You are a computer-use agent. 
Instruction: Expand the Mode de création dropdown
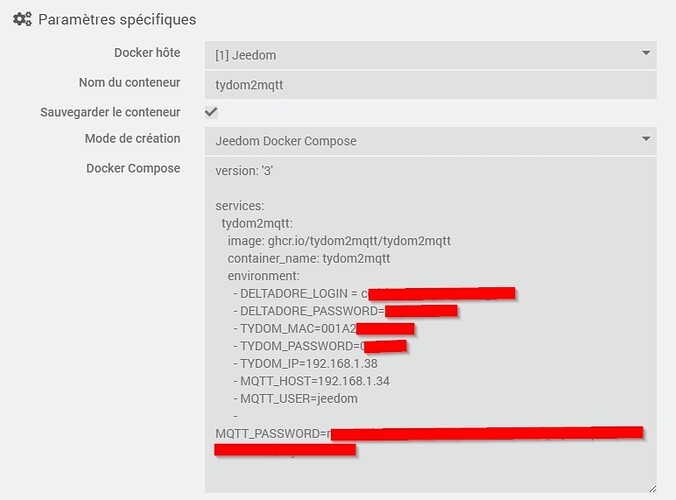[x=430, y=141]
